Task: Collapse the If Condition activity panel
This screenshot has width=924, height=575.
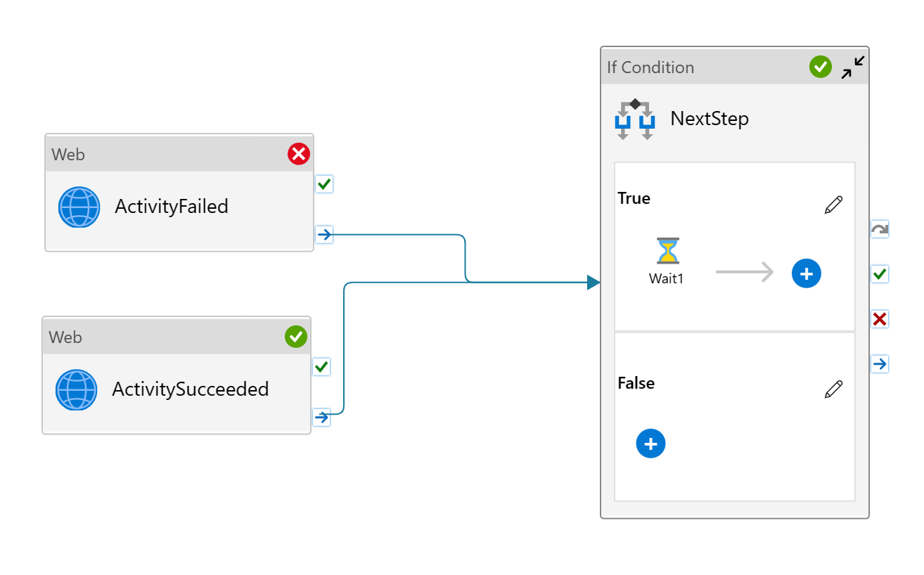Action: [853, 65]
